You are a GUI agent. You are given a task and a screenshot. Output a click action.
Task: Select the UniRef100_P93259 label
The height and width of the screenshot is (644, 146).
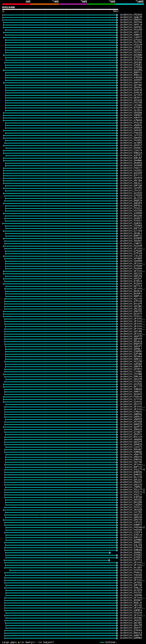[x=131, y=30]
